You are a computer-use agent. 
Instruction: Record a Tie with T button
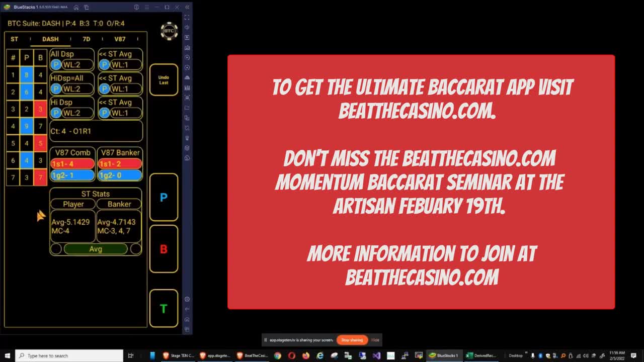(164, 309)
